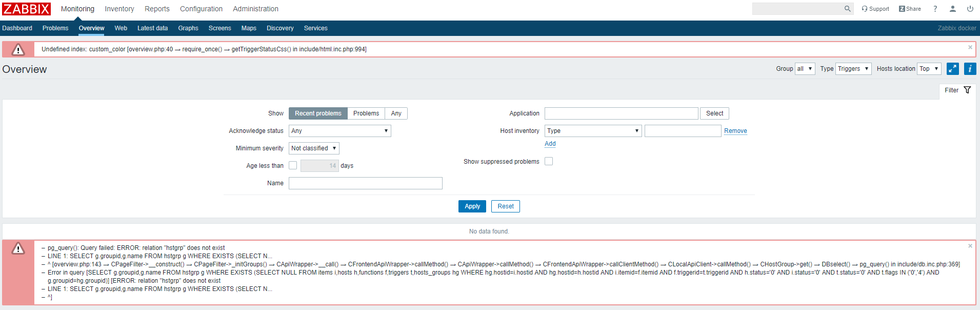Focus host inventory value field

(x=683, y=131)
